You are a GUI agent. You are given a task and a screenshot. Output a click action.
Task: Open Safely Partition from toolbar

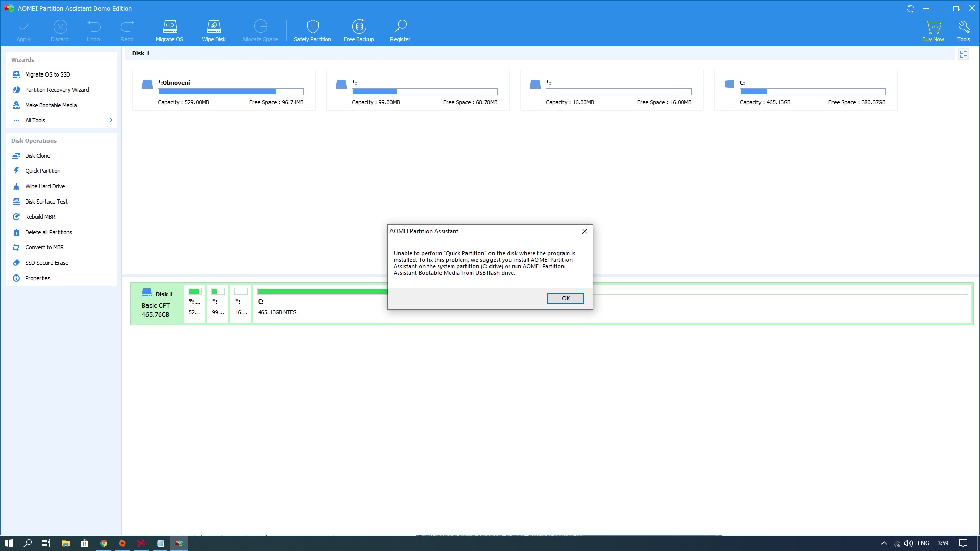tap(312, 27)
